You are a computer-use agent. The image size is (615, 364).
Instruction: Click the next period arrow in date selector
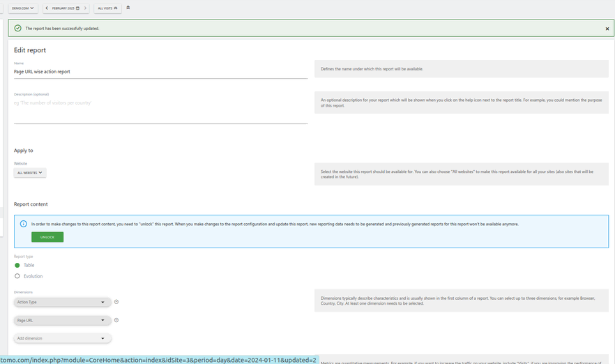(85, 8)
